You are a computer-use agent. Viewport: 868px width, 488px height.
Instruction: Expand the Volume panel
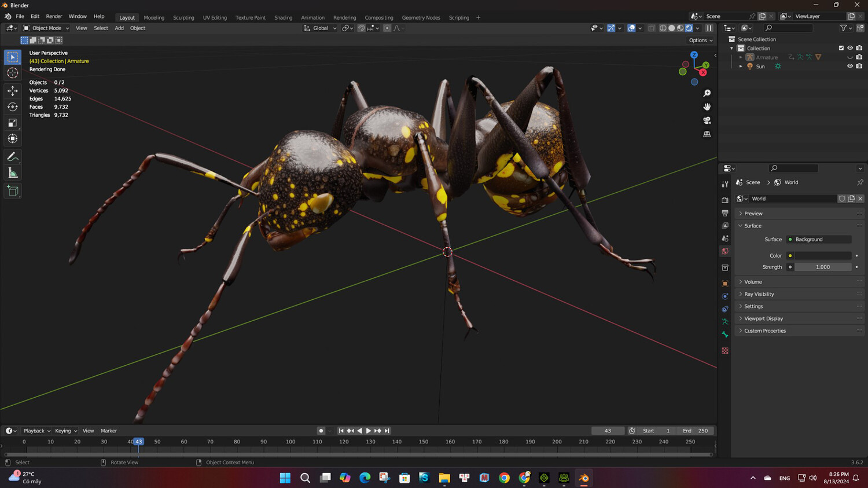[753, 282]
